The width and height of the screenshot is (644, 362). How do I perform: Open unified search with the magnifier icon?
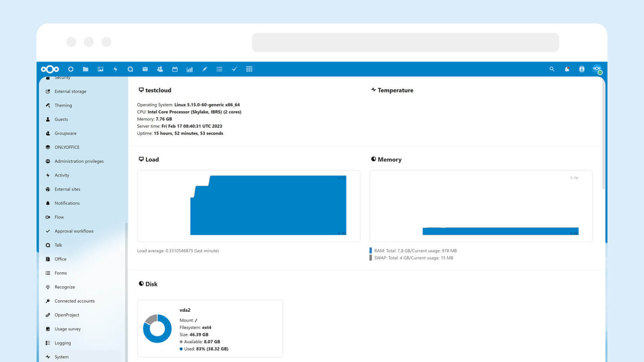coord(552,69)
